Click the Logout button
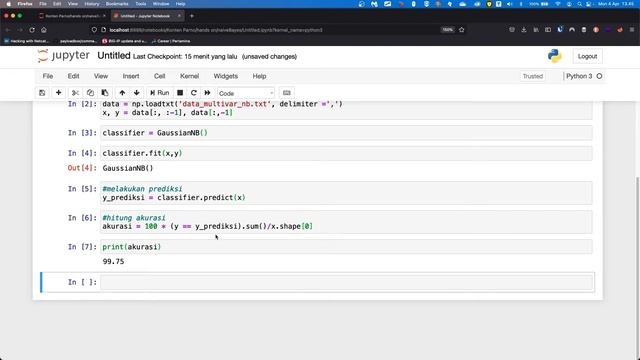The height and width of the screenshot is (360, 640). [587, 56]
